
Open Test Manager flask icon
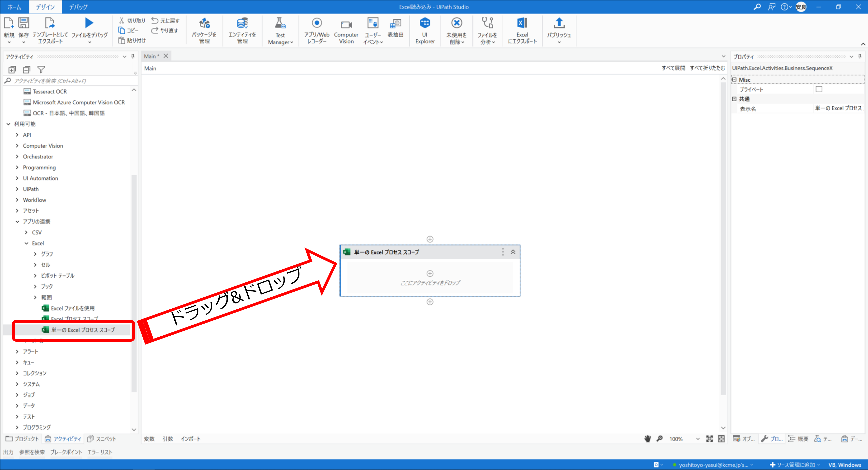pyautogui.click(x=280, y=23)
